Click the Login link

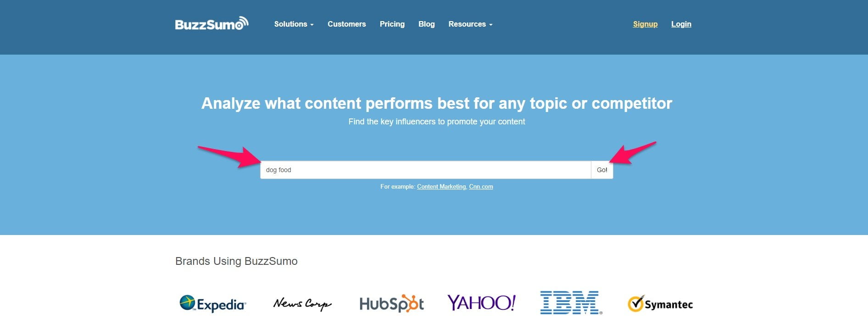681,24
